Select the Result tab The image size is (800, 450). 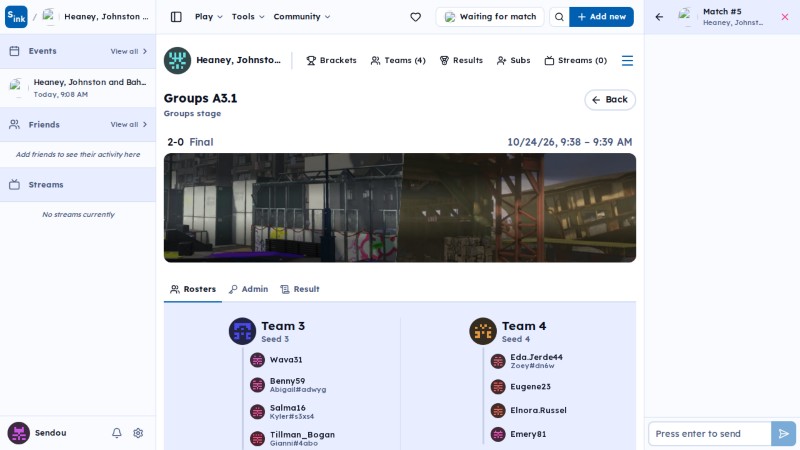[300, 289]
